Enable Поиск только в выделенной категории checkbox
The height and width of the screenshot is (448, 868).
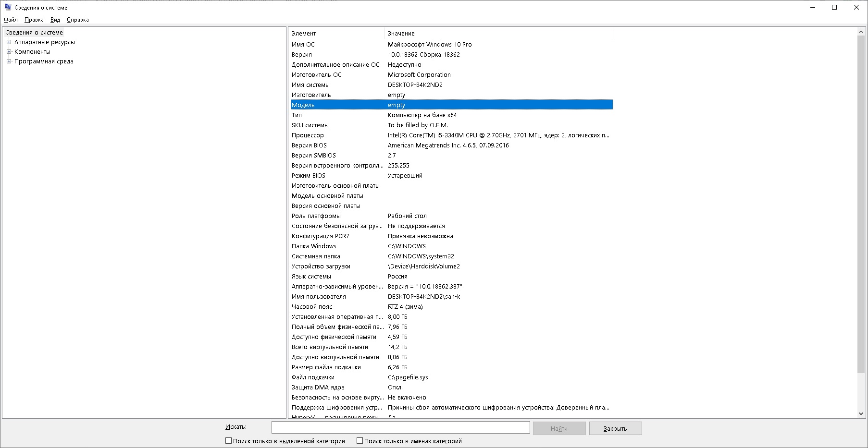[229, 440]
